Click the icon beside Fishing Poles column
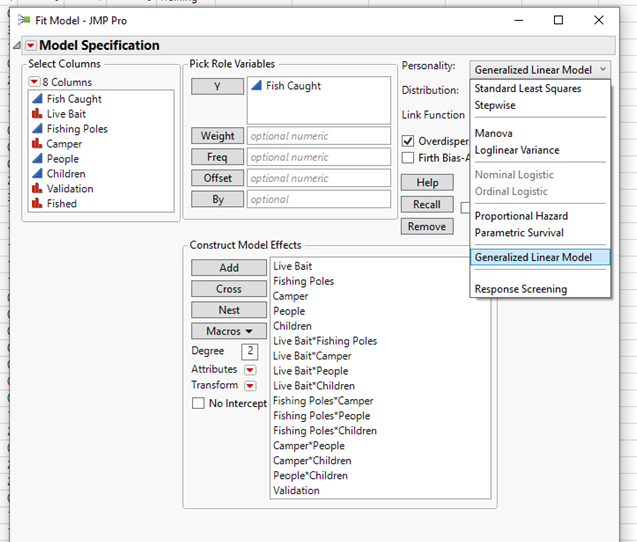This screenshot has width=637, height=542. point(38,129)
